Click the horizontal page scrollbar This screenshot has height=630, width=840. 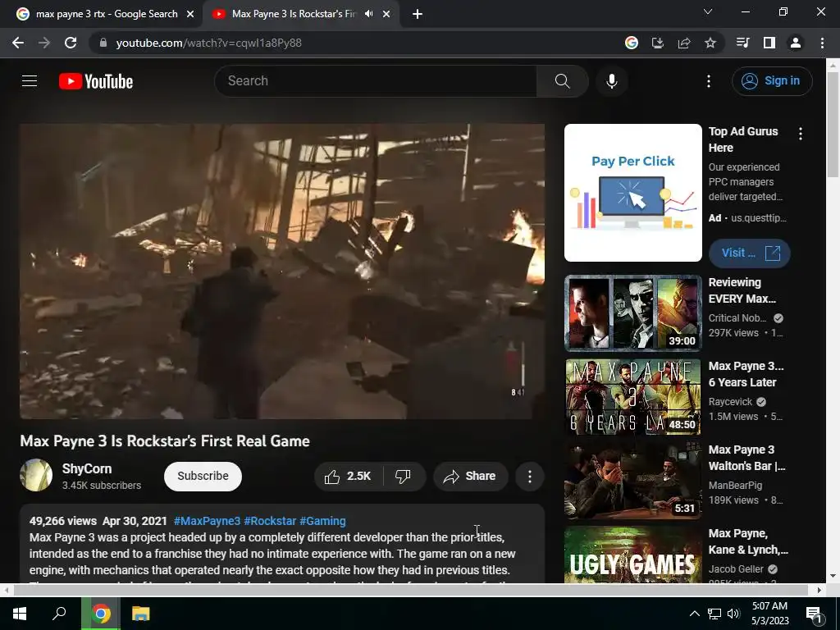click(x=410, y=590)
